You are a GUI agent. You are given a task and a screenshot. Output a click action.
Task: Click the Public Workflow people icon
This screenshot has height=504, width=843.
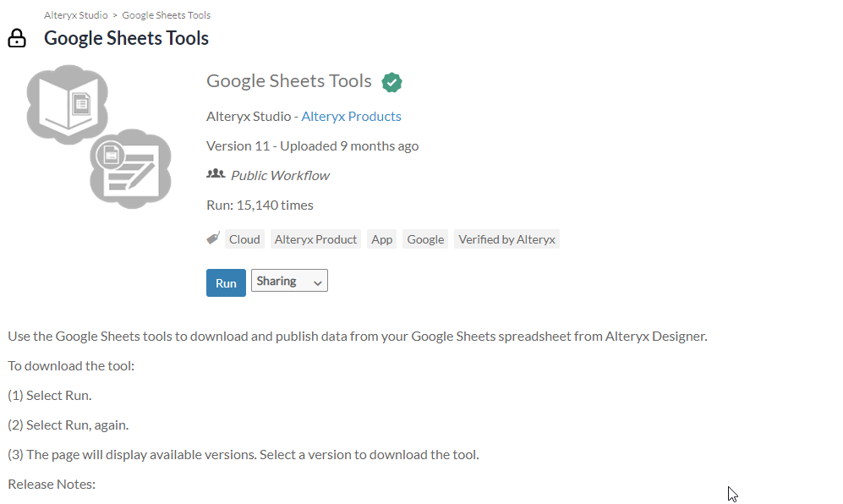pos(216,174)
